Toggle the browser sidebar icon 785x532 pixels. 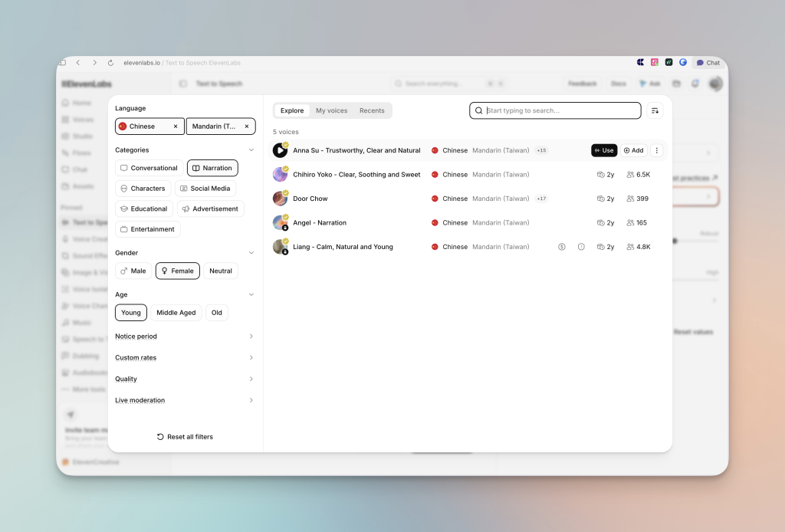(x=63, y=63)
